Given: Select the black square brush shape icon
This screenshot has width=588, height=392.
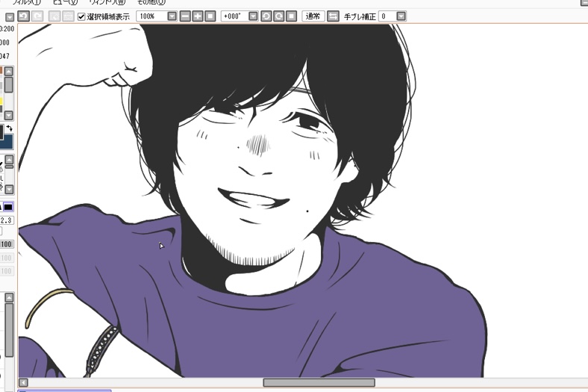Looking at the screenshot, I should [x=8, y=207].
